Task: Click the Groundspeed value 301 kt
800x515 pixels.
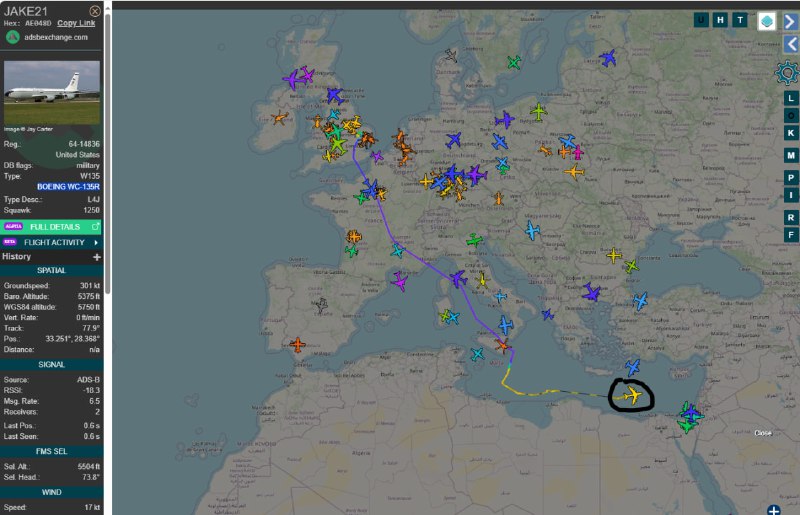Action: tap(90, 286)
